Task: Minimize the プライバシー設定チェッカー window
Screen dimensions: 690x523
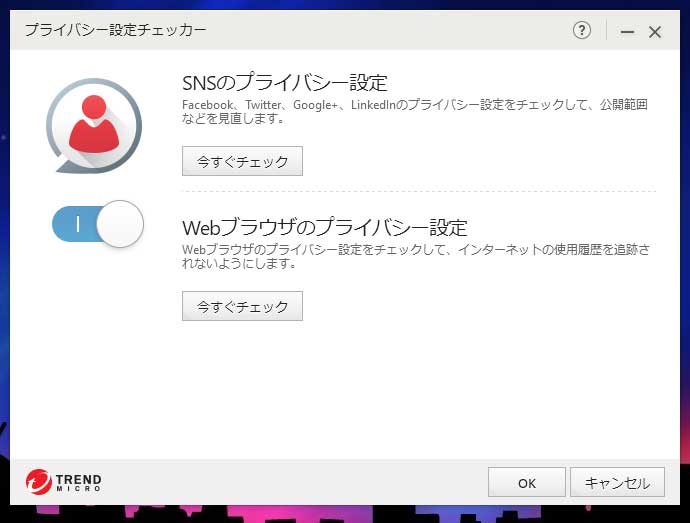Action: 627,32
